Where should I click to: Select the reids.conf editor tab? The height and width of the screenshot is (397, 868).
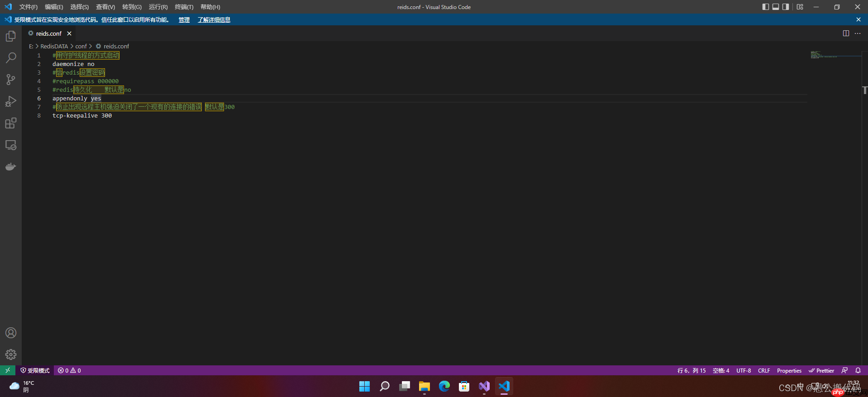coord(49,33)
